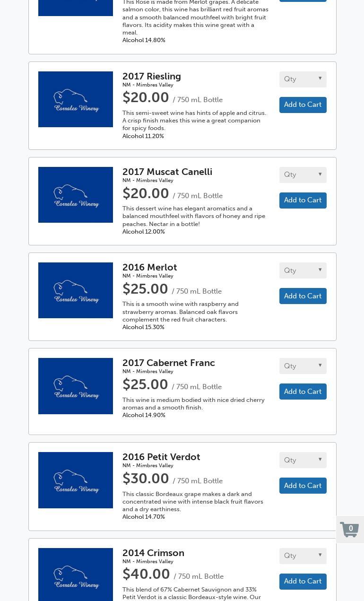This screenshot has width=364, height=601.
Task: Add 2017 Muscat Canelli to cart
Action: click(x=303, y=200)
